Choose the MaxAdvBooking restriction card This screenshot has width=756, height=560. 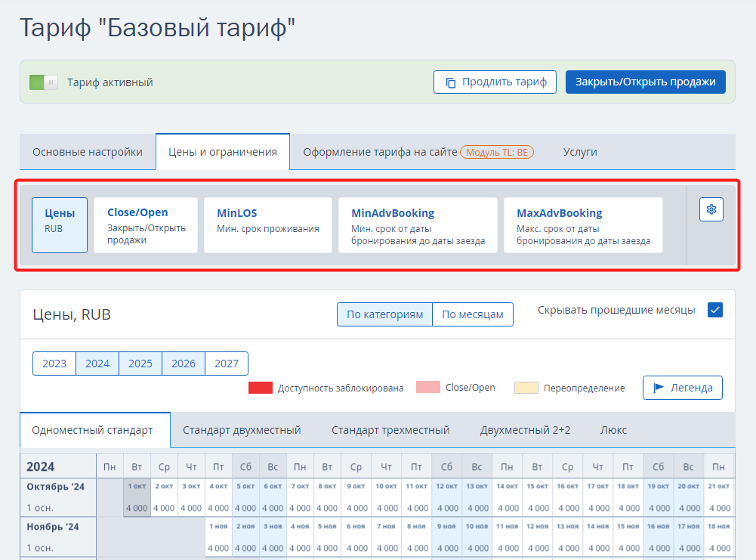pos(582,225)
